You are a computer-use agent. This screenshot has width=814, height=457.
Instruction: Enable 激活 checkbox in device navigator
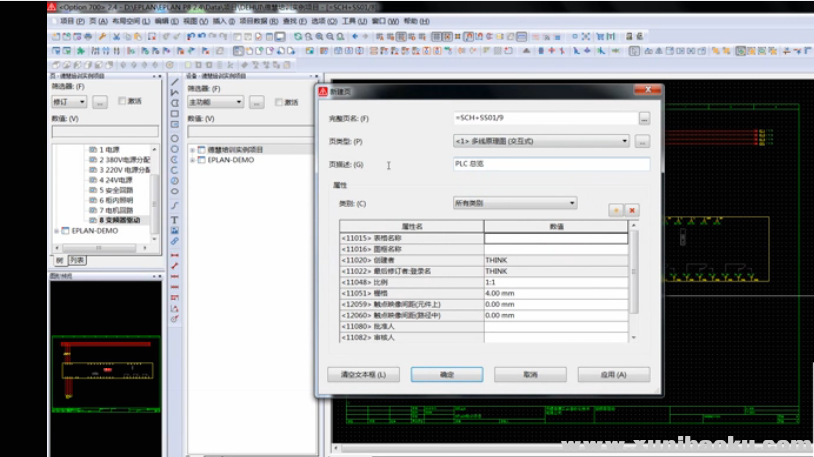279,101
